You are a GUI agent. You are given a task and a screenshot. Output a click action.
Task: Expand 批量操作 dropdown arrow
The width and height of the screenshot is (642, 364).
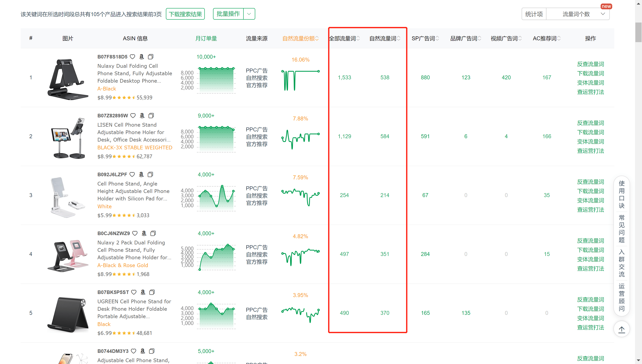click(x=249, y=14)
